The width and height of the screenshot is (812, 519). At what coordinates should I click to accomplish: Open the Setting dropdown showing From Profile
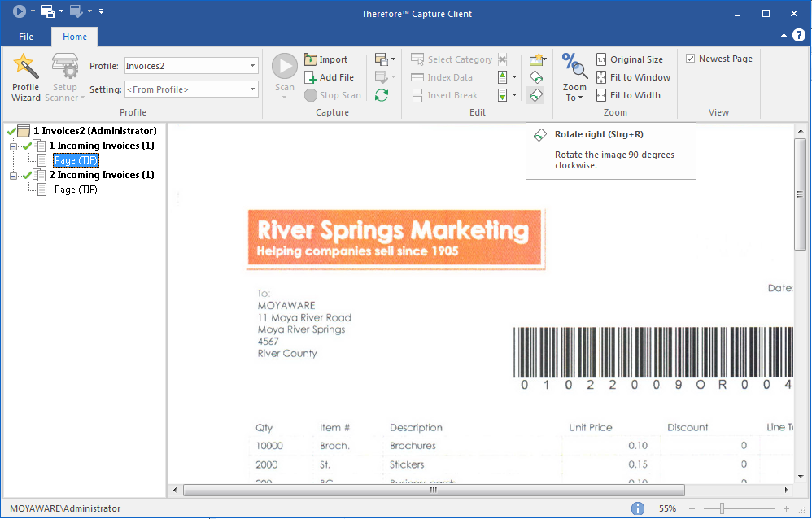click(x=252, y=89)
